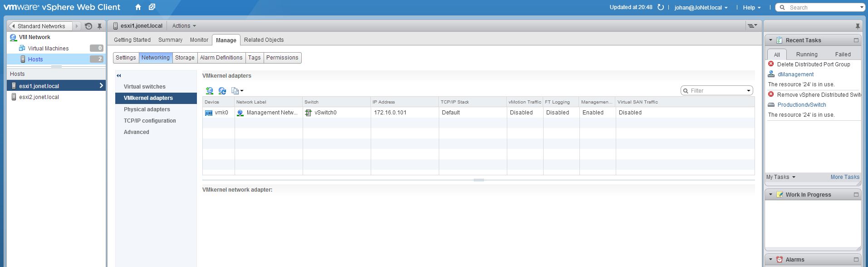This screenshot has height=267, width=868.
Task: Switch to the Getting Started tab
Action: pos(132,40)
